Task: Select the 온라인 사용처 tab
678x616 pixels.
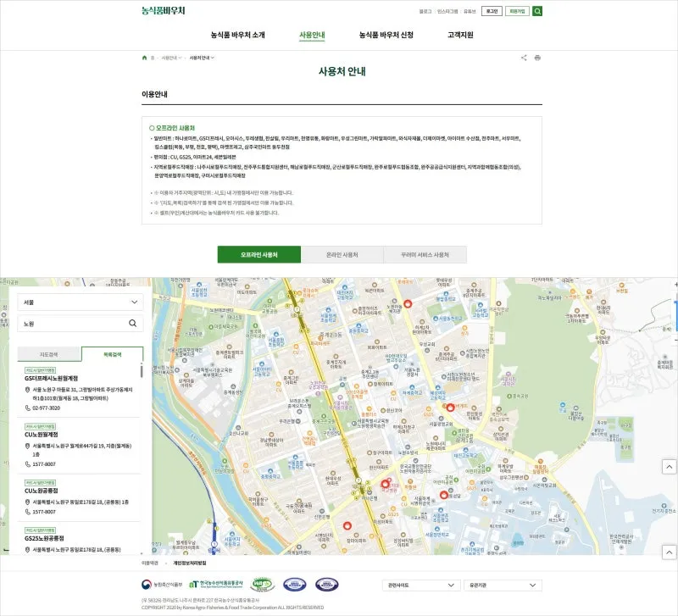Action: click(x=342, y=254)
